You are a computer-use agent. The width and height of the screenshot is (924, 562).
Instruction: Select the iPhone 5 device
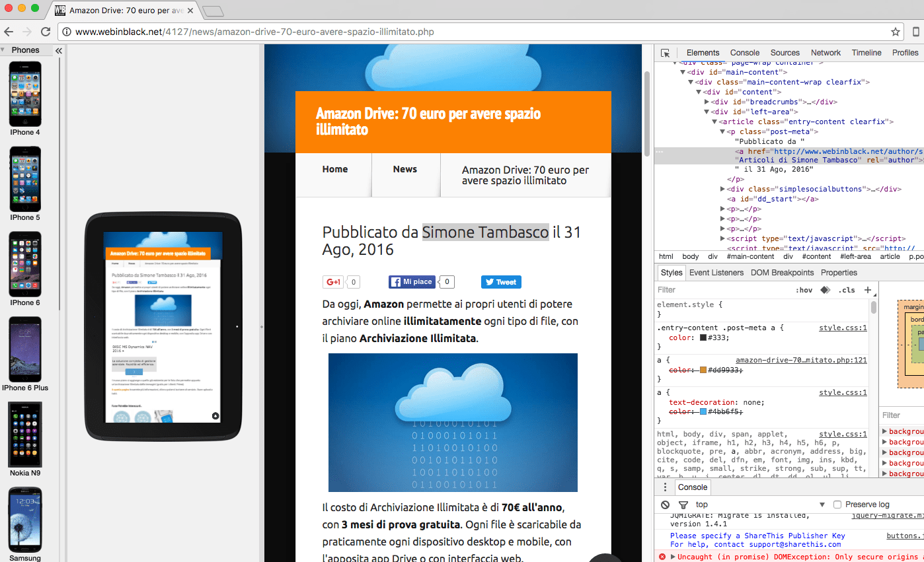pyautogui.click(x=25, y=184)
